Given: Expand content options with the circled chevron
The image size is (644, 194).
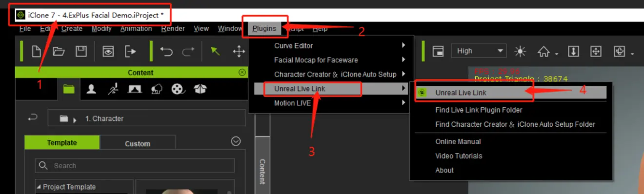Looking at the screenshot, I should tap(236, 141).
